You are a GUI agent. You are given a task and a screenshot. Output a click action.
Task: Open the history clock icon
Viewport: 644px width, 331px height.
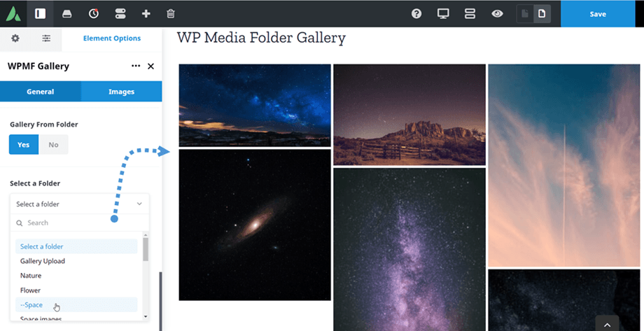94,13
